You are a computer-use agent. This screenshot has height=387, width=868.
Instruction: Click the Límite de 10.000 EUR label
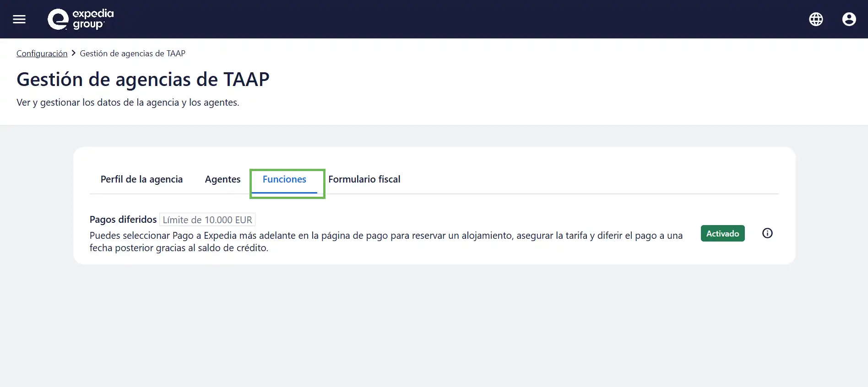coord(207,220)
